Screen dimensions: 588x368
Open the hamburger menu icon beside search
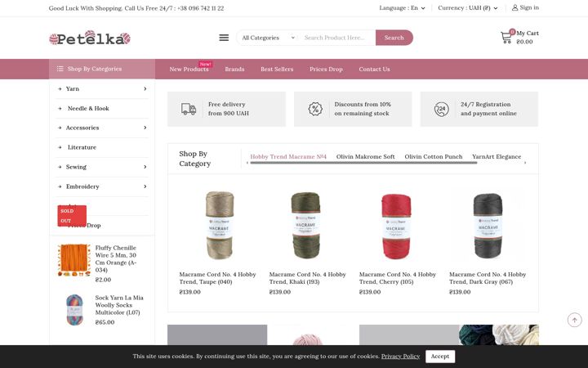pyautogui.click(x=224, y=38)
